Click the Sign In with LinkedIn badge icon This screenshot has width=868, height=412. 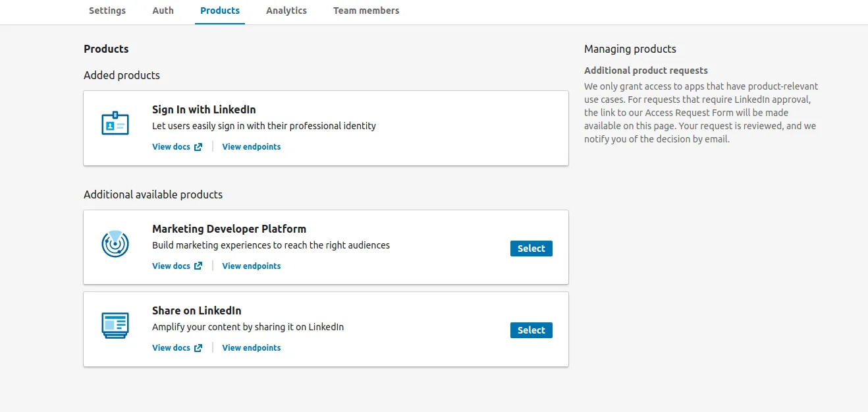point(115,124)
